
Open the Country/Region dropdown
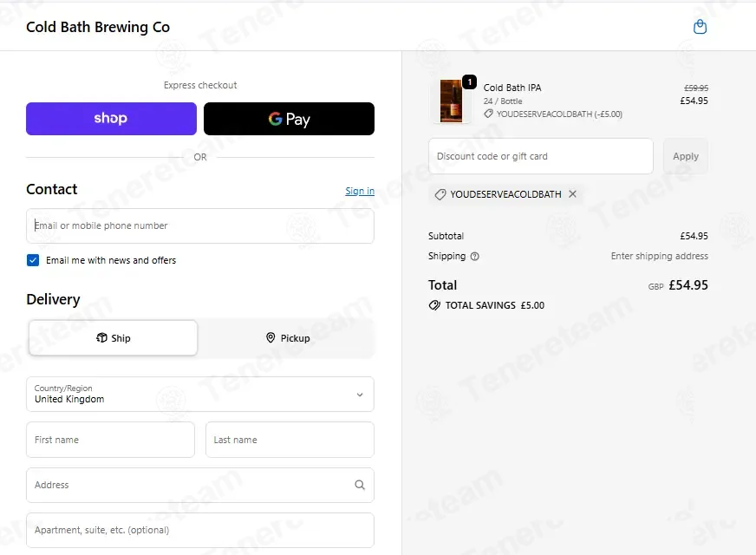coord(200,395)
